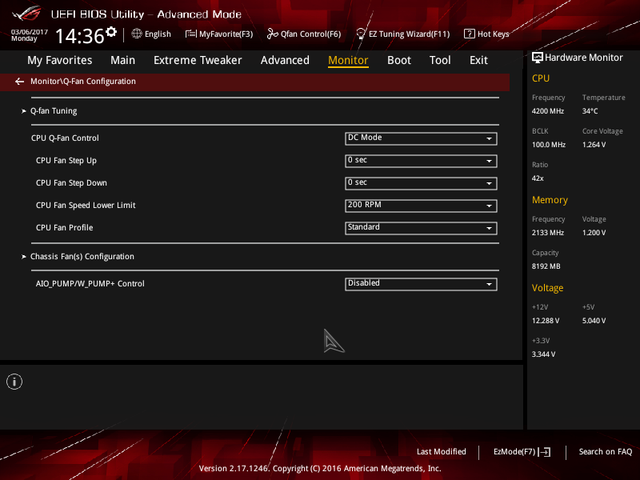Image resolution: width=640 pixels, height=480 pixels.
Task: Click the 1.264 V core voltage value
Action: tap(594, 145)
